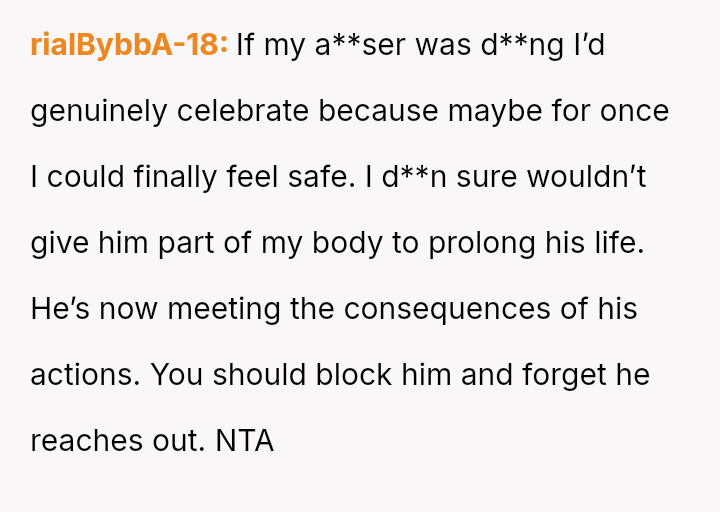Click the word "block" in the comment
This screenshot has width=720, height=512.
point(350,374)
